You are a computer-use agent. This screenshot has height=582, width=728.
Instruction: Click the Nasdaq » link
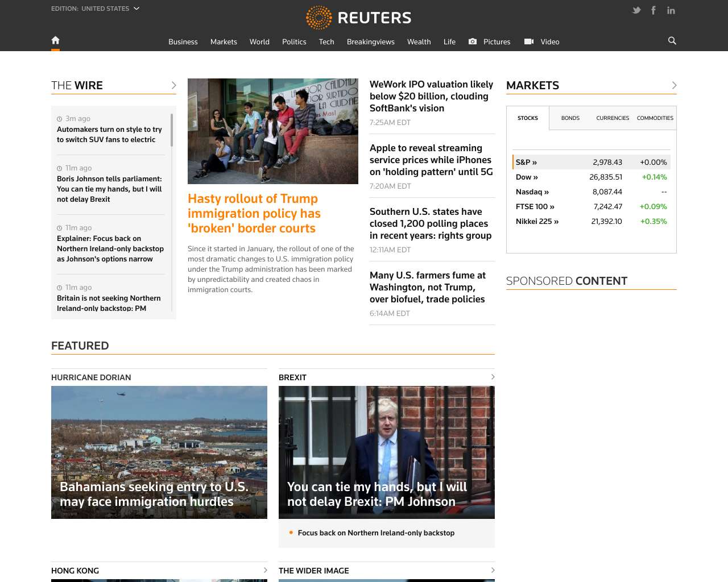(x=532, y=192)
